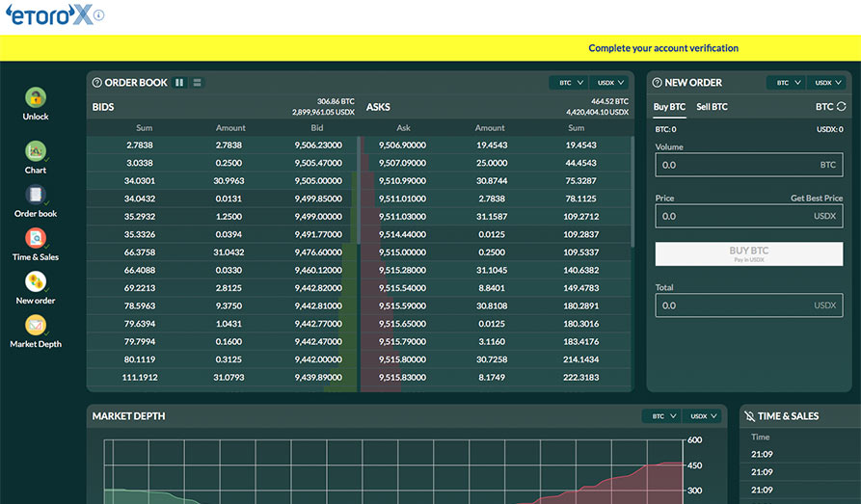
Task: Switch Order Book to split column view
Action: 179,82
